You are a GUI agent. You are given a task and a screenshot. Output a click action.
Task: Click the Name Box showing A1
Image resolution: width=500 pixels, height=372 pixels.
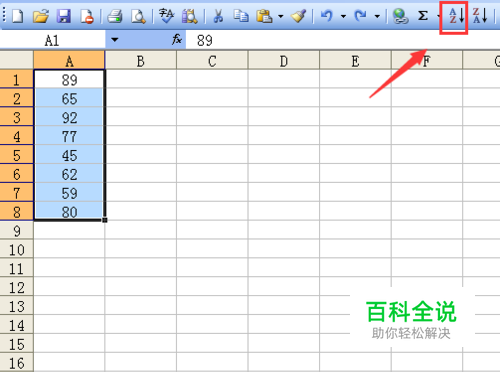tap(53, 40)
